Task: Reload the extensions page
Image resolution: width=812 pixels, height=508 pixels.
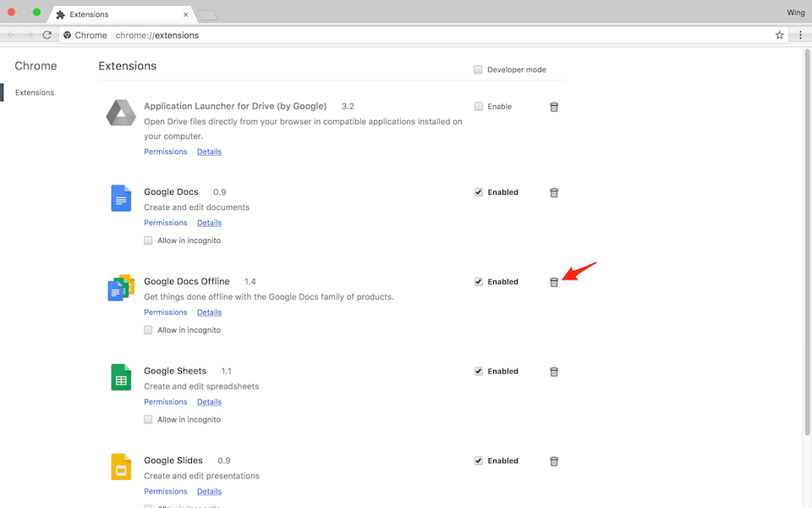Action: (47, 36)
